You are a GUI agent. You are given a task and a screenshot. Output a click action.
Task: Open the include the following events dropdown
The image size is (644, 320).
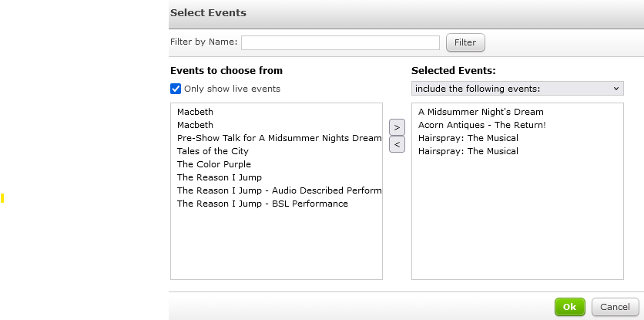click(x=517, y=89)
